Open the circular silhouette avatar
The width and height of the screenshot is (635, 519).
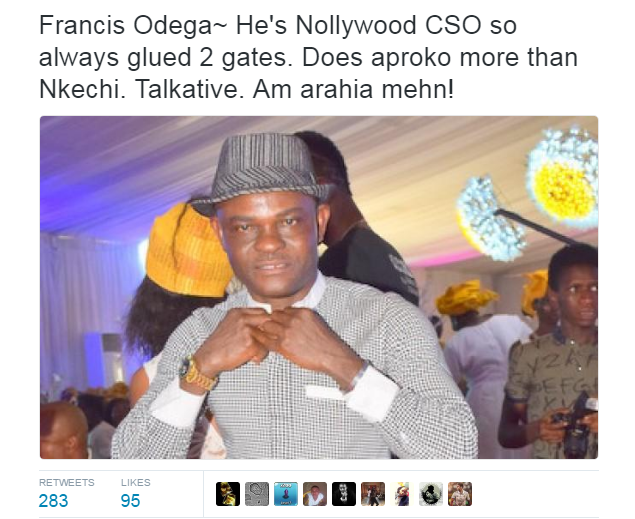click(x=431, y=494)
